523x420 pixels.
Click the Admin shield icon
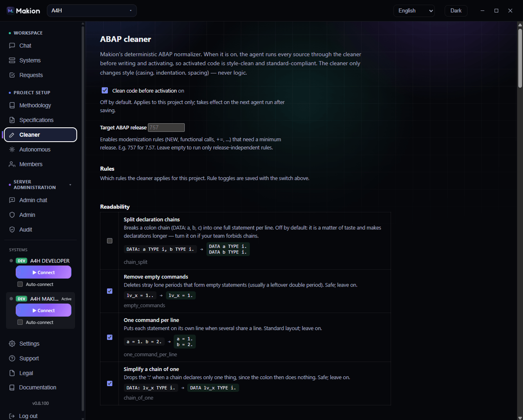pos(12,215)
